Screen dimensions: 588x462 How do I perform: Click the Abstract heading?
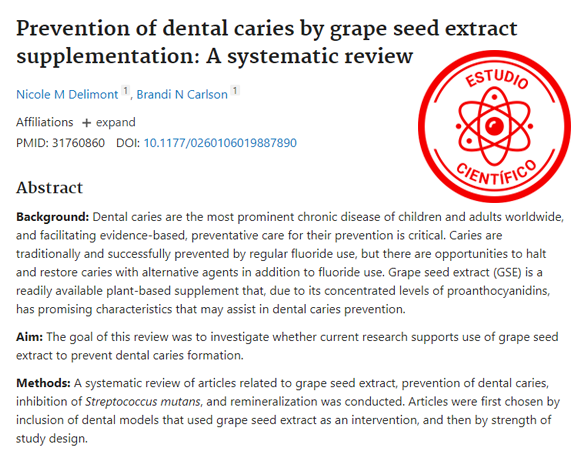pos(50,188)
